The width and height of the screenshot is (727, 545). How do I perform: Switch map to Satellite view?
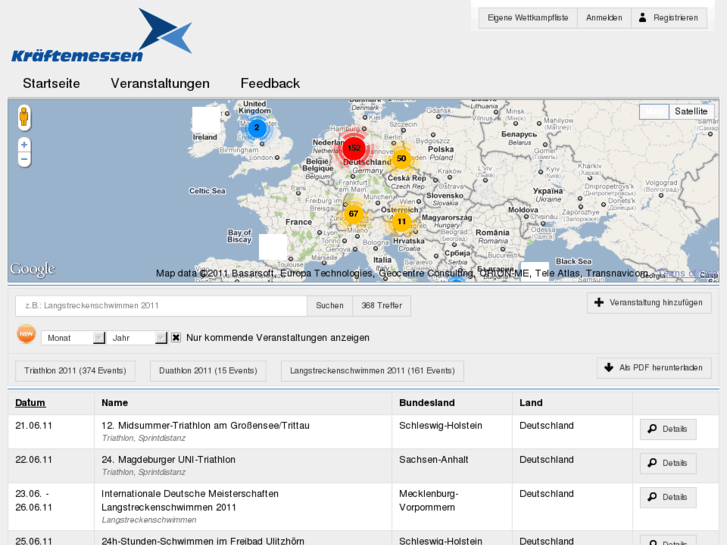point(689,112)
